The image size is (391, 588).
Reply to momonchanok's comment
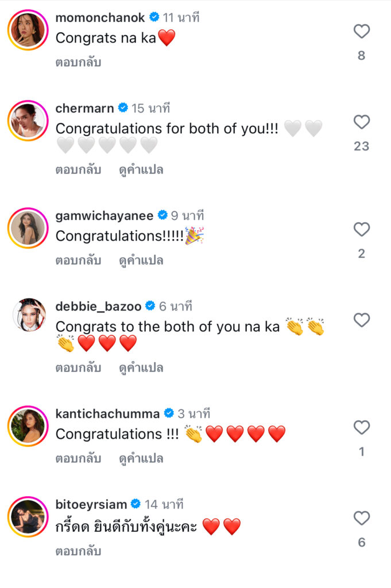(x=78, y=63)
